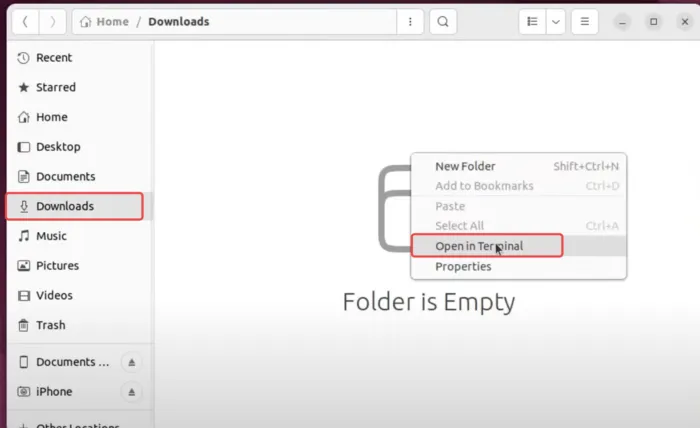Click the trash can icon beside Trash

(23, 325)
